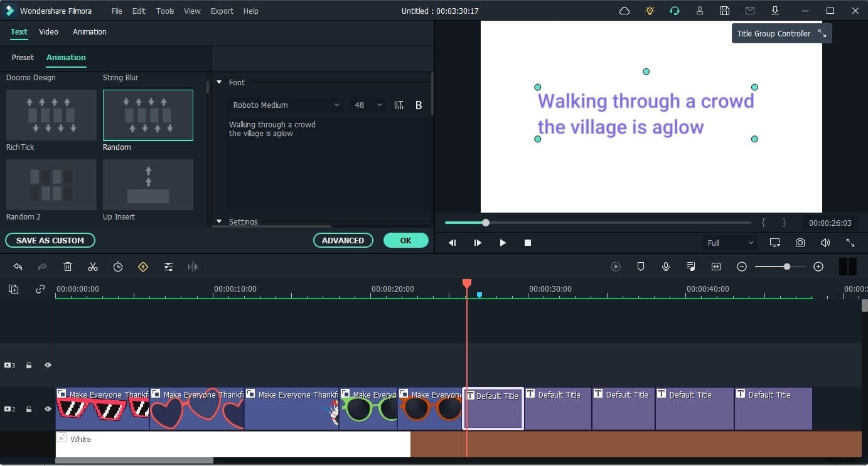
Task: Open the font family dropdown
Action: tap(286, 105)
